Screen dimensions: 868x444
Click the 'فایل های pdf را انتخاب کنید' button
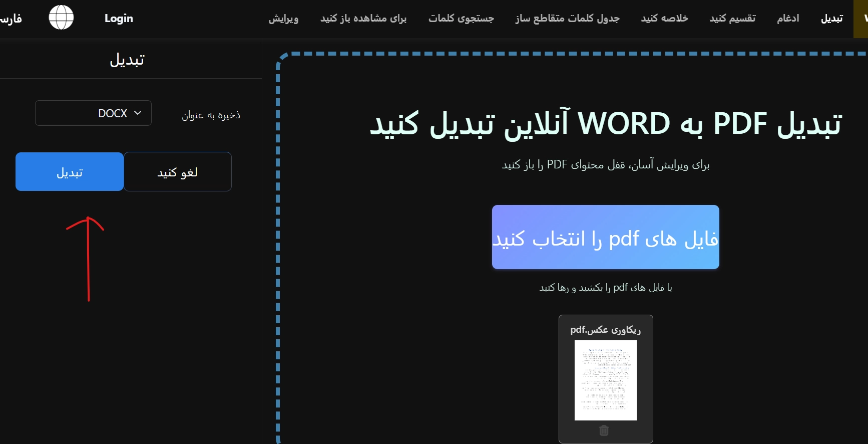(x=605, y=237)
